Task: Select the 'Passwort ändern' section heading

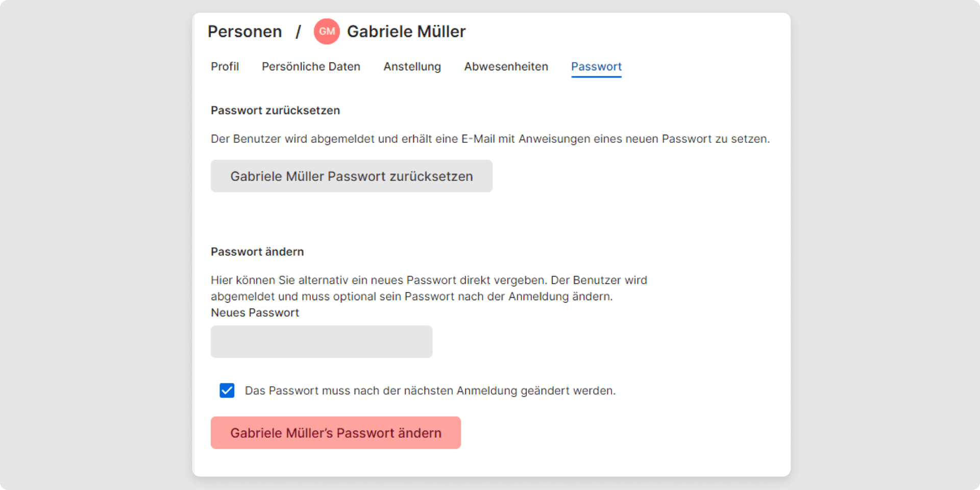Action: (257, 252)
